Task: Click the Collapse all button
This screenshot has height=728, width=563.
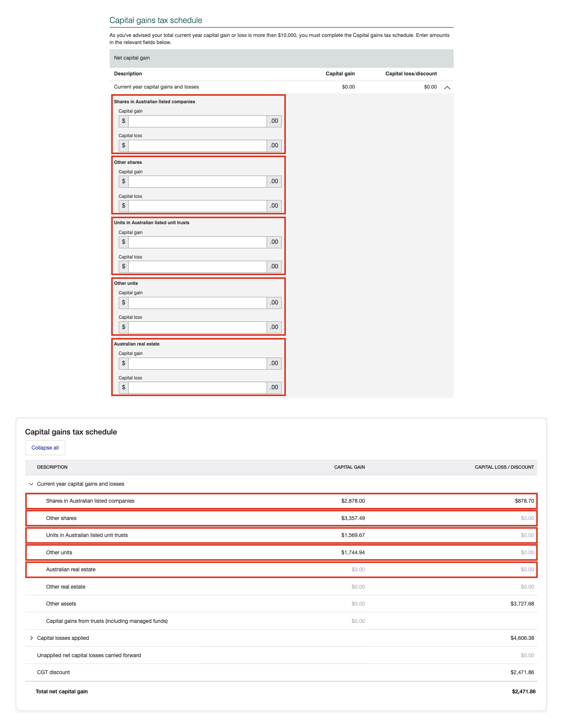Action: pos(45,448)
